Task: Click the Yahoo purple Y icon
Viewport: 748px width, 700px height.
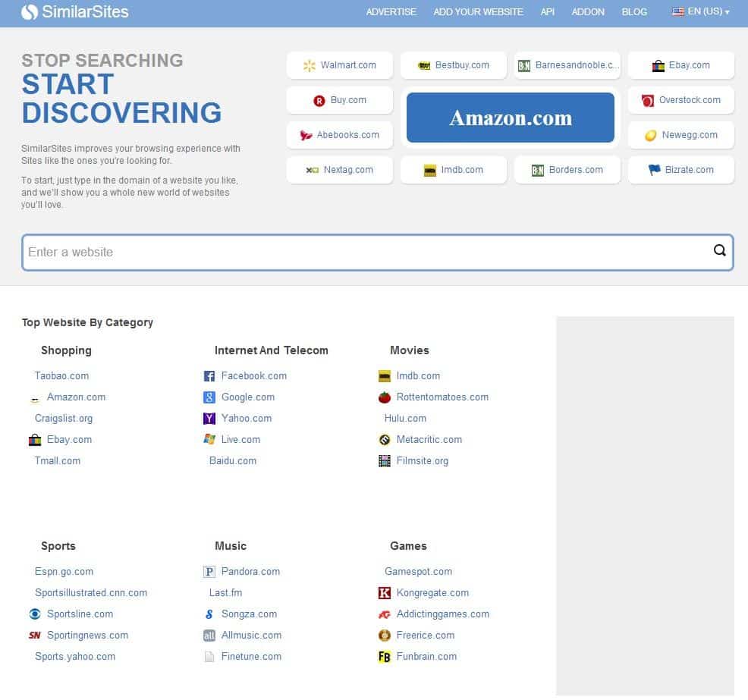Action: [209, 419]
